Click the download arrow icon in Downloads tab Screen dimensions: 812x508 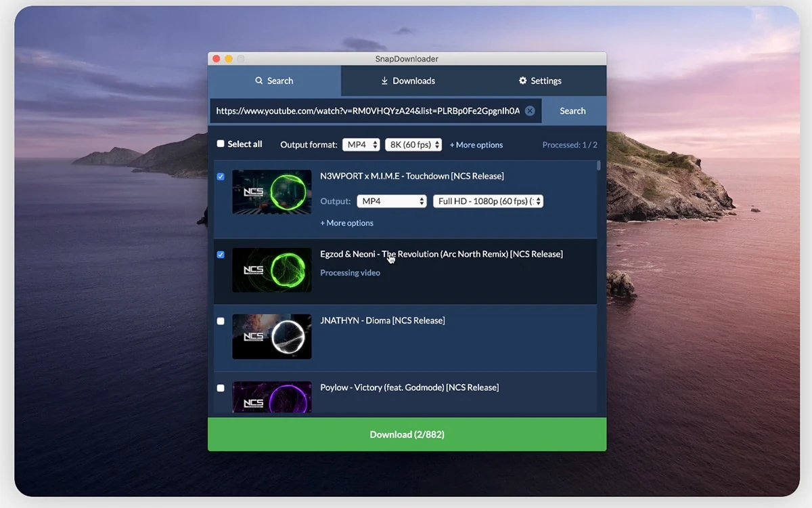click(x=384, y=81)
